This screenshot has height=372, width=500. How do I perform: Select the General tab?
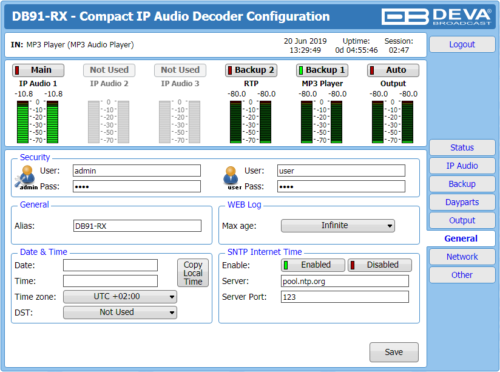(x=461, y=239)
